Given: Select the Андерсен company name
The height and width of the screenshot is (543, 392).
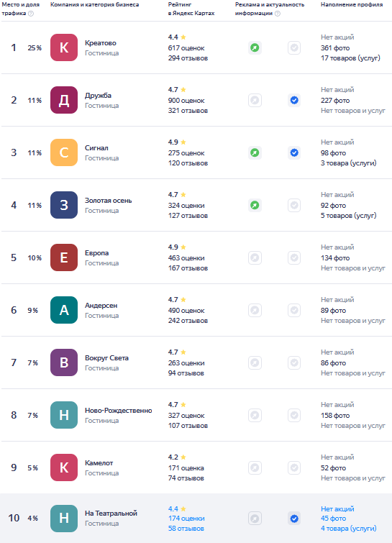Looking at the screenshot, I should pyautogui.click(x=101, y=306).
